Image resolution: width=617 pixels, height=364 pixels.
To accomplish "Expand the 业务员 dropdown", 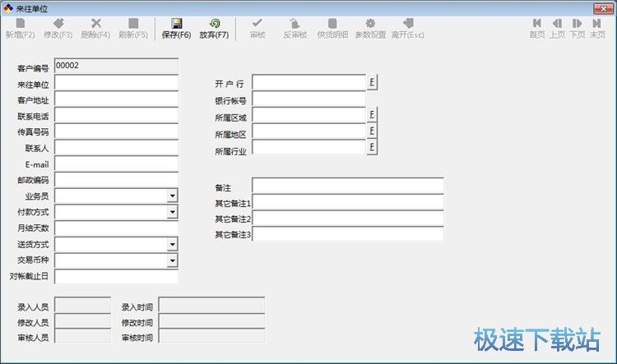I will (173, 196).
